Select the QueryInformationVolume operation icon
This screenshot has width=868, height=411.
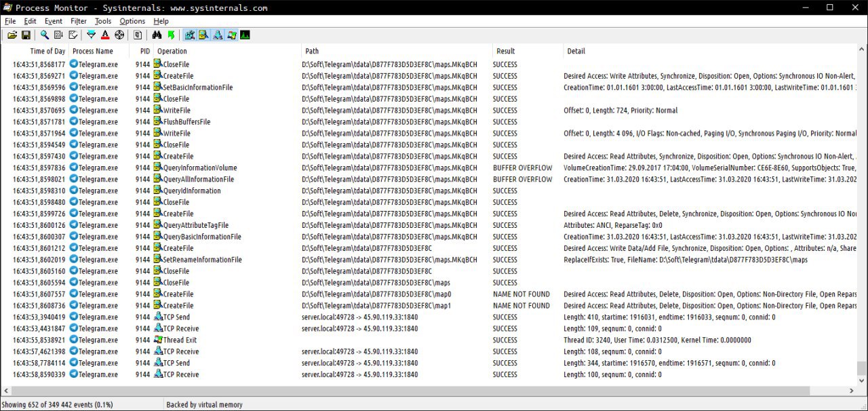point(158,168)
